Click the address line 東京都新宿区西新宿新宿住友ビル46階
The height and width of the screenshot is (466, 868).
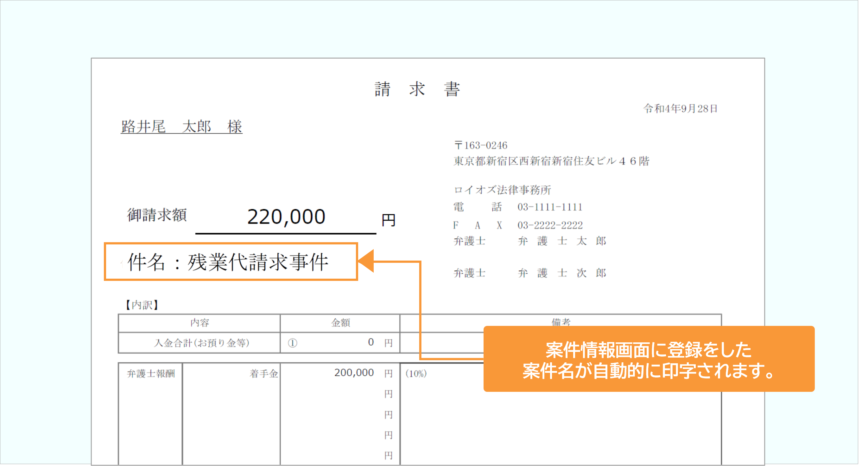point(551,161)
